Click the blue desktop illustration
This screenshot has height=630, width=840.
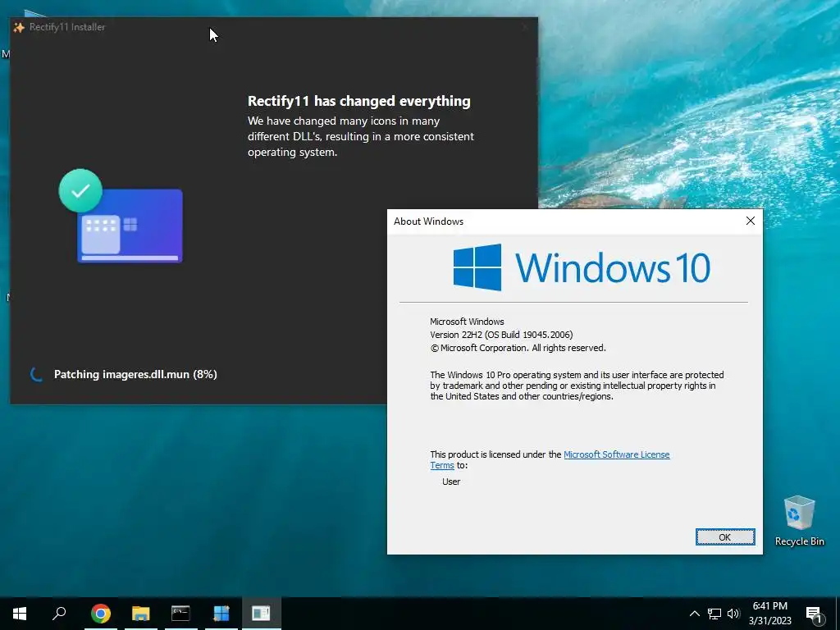[x=130, y=226]
